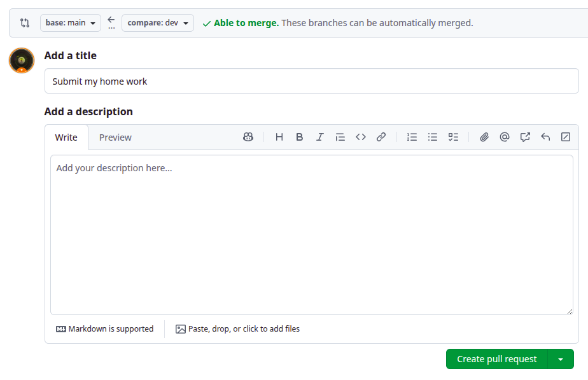Mention a user with the @ icon
This screenshot has height=380, width=588.
(x=504, y=137)
